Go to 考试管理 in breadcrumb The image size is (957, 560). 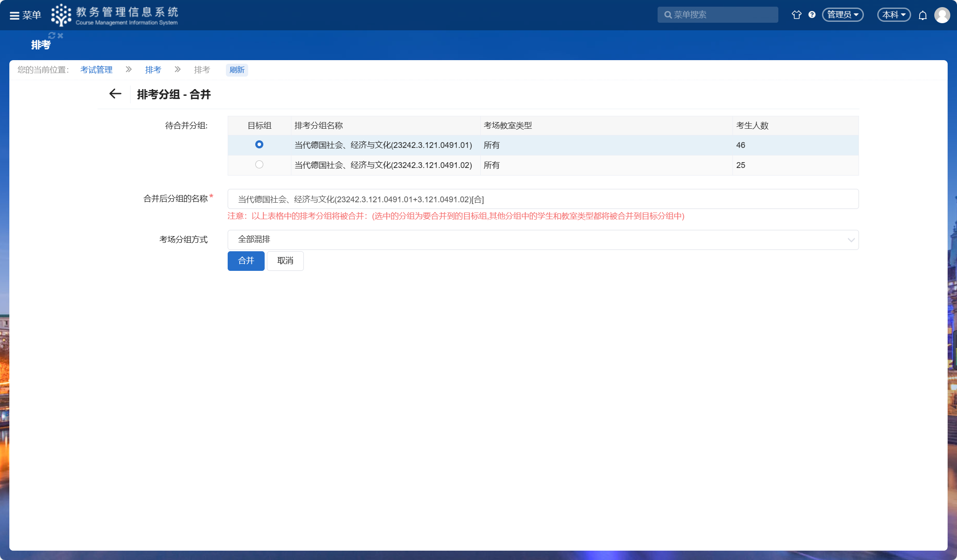click(x=96, y=69)
